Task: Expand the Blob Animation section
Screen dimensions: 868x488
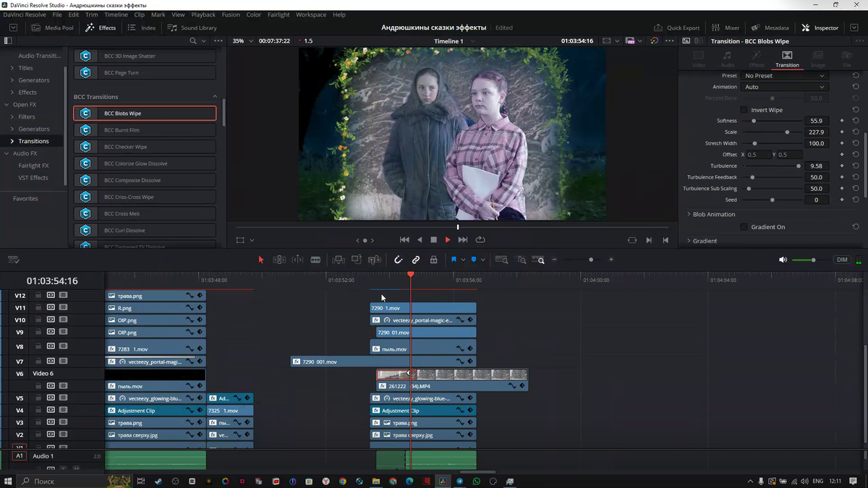Action: 713,215
